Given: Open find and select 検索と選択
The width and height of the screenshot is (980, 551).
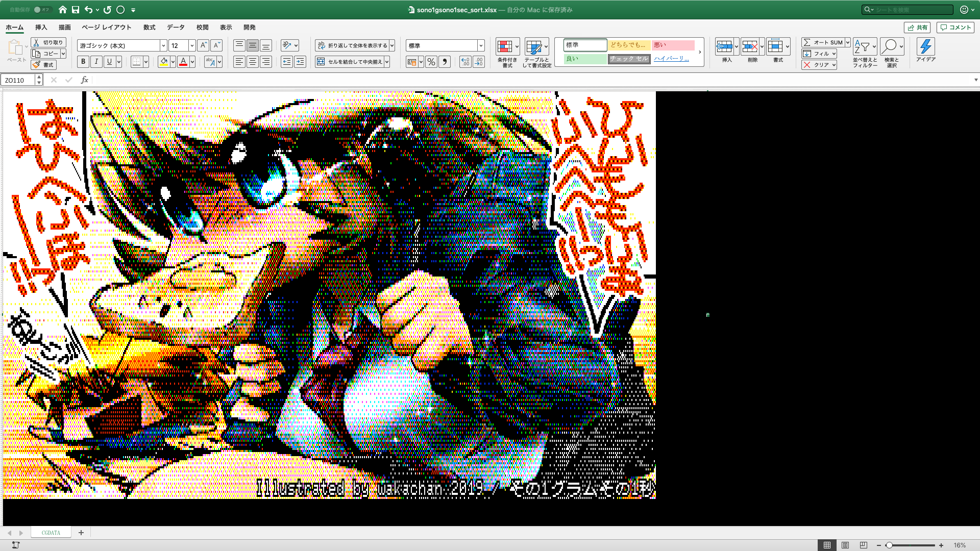Looking at the screenshot, I should tap(892, 53).
